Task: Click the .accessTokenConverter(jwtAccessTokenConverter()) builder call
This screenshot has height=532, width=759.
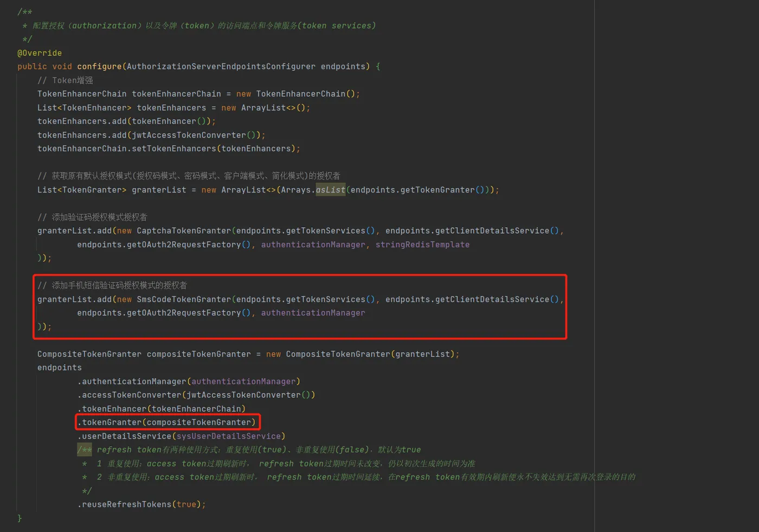Action: pos(196,395)
